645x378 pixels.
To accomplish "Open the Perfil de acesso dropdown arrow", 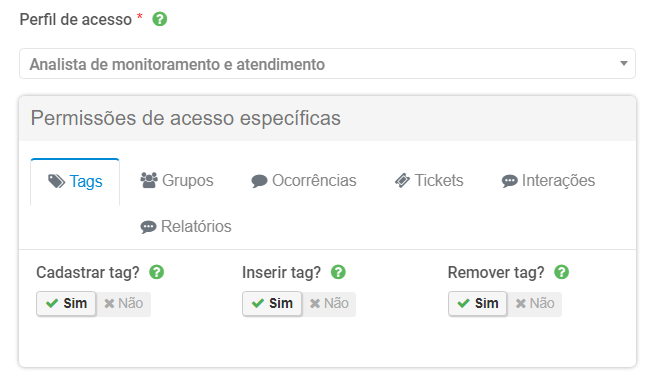I will pos(624,63).
